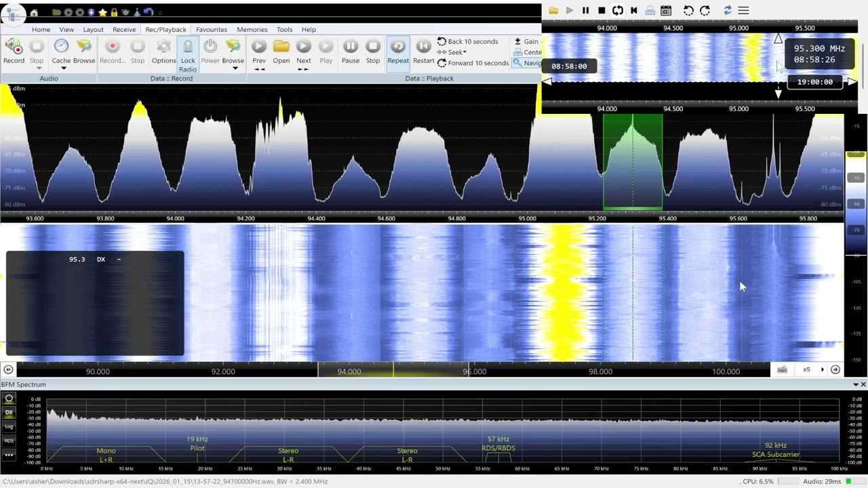868x488 pixels.
Task: Browse data recordings in Data Record group
Action: [x=233, y=52]
